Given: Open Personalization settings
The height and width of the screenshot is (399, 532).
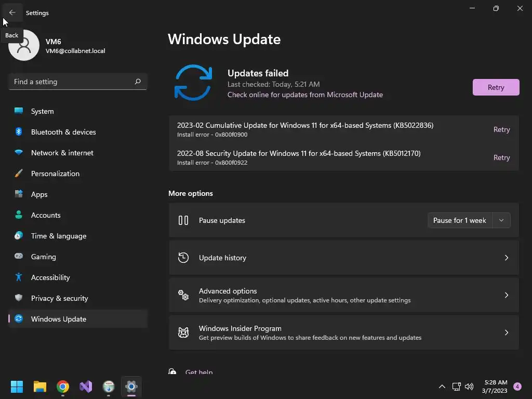Looking at the screenshot, I should pos(78,173).
